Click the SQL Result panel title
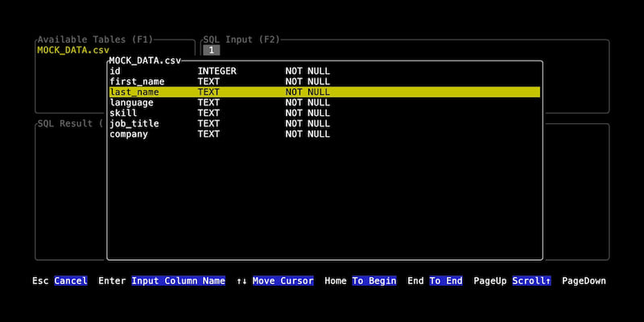Viewport: 644px width, 322px height. (68, 123)
